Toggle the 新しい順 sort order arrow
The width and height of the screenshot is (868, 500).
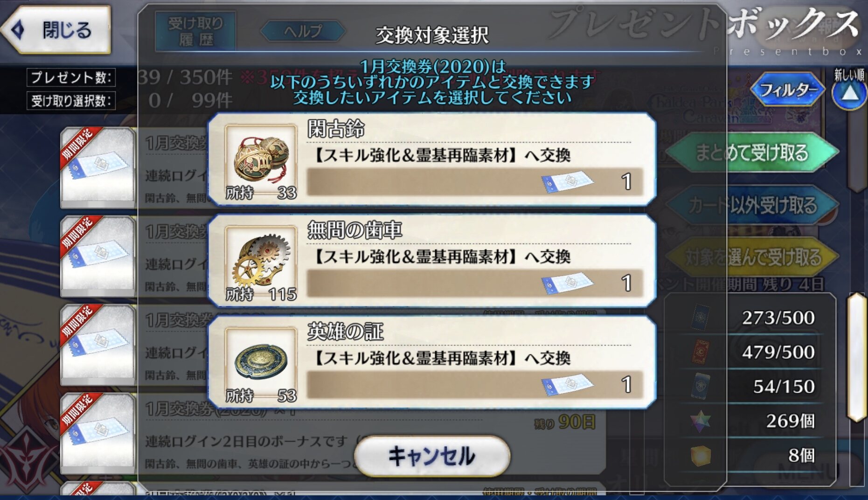point(849,92)
